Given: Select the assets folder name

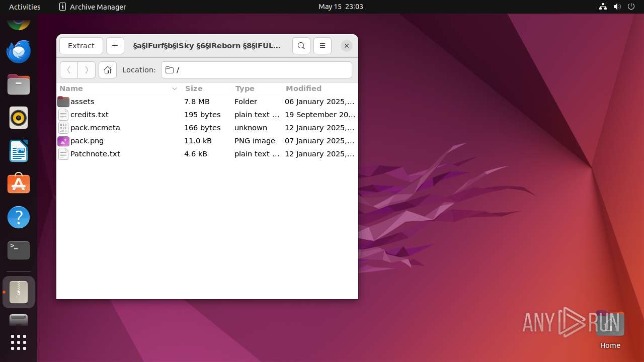Looking at the screenshot, I should 83,102.
